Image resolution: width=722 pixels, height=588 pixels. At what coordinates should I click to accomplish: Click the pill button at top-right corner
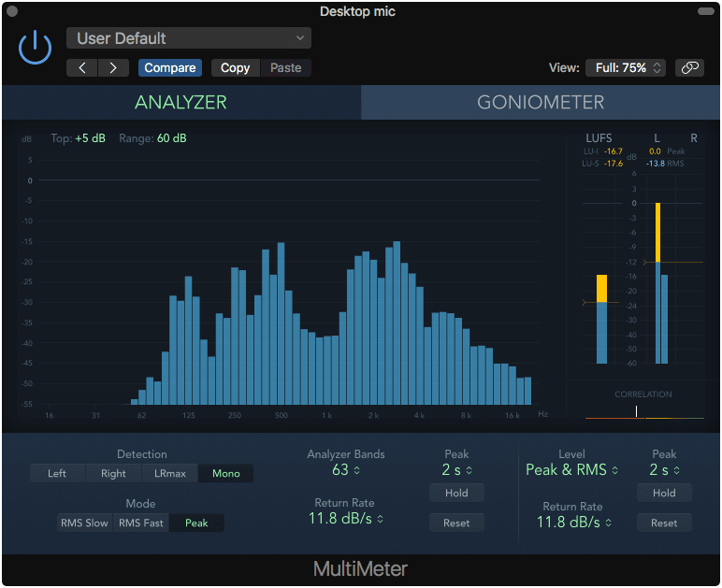point(705,11)
